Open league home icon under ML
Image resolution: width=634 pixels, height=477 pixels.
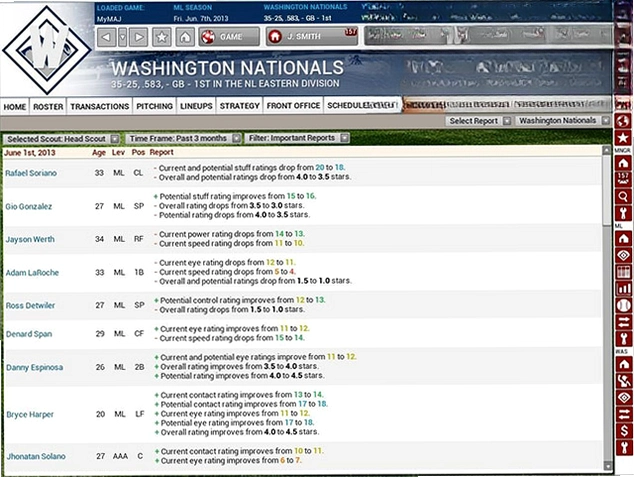coord(623,238)
